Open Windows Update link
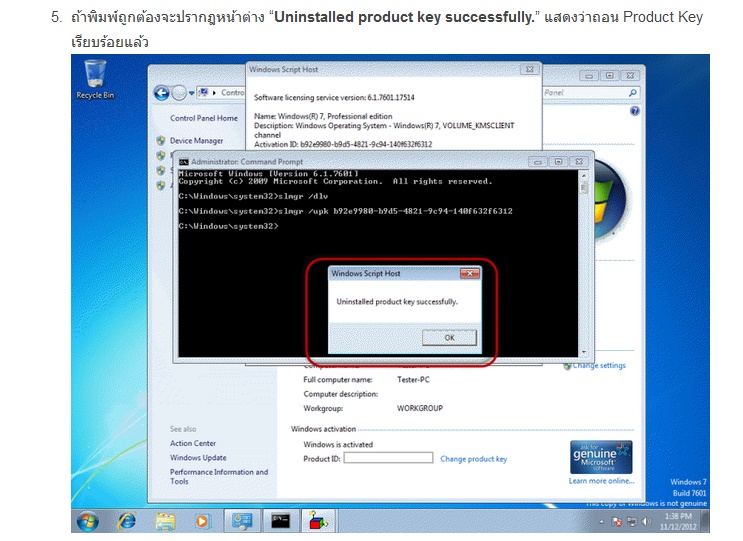This screenshot has width=743, height=541. (x=198, y=458)
